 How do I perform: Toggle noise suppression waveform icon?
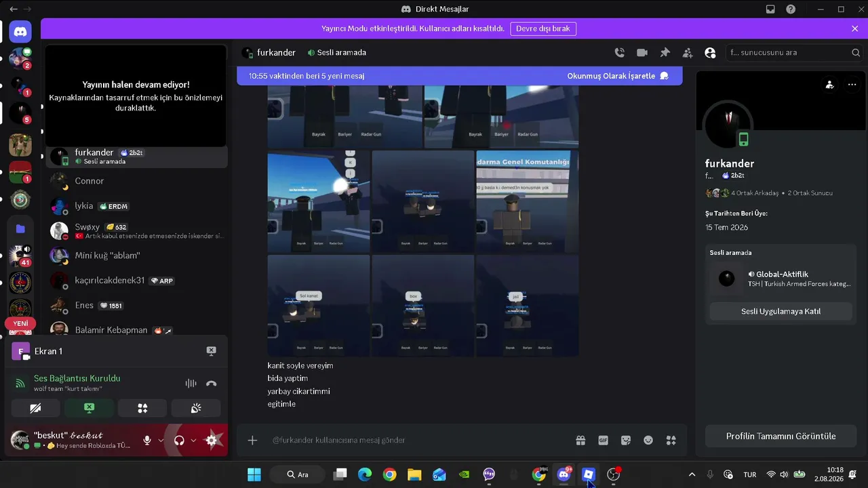tap(191, 383)
